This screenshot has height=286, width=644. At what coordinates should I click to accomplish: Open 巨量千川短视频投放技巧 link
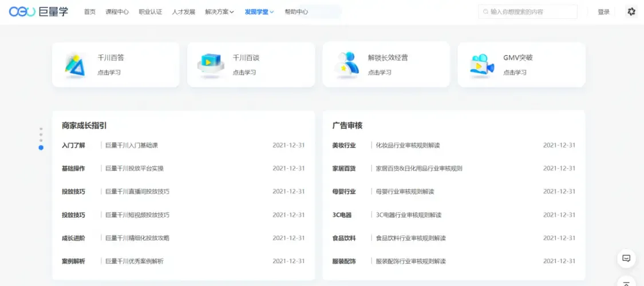pyautogui.click(x=137, y=215)
